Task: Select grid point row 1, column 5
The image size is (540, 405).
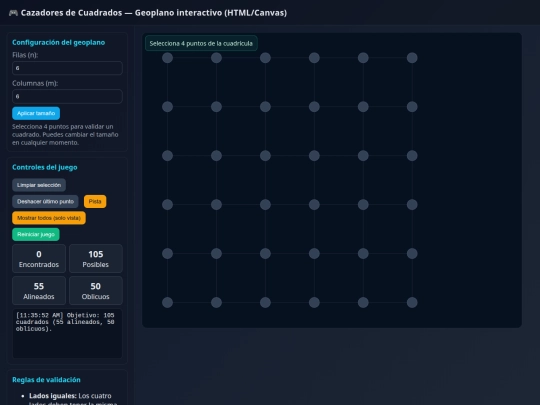Action: [363, 58]
